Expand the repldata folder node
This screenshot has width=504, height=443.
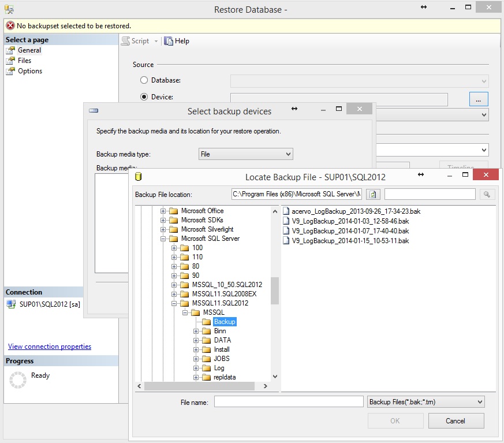coord(196,377)
